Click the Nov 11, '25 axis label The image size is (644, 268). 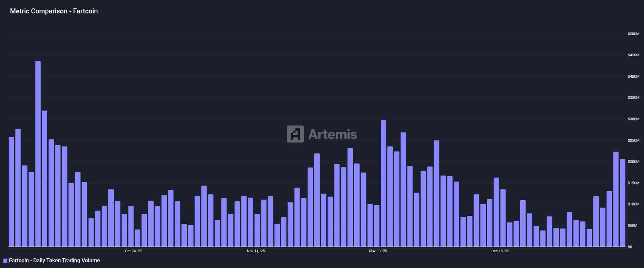pos(256,251)
